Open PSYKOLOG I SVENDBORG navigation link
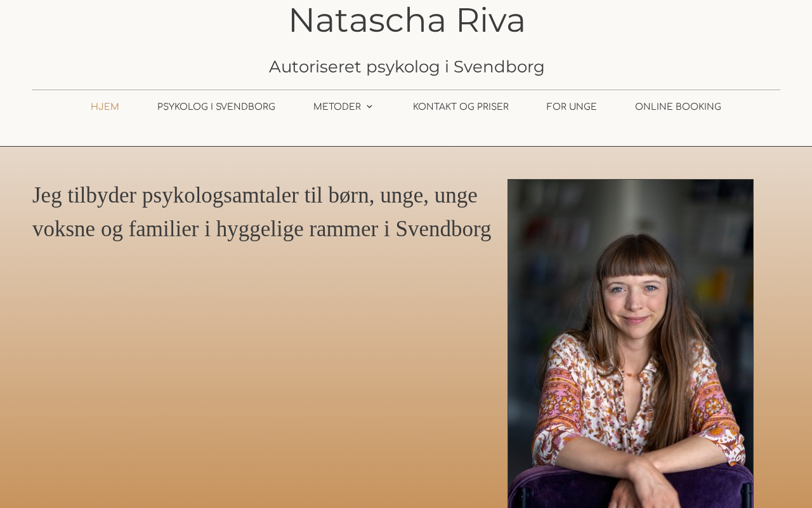Image resolution: width=812 pixels, height=508 pixels. coord(216,107)
